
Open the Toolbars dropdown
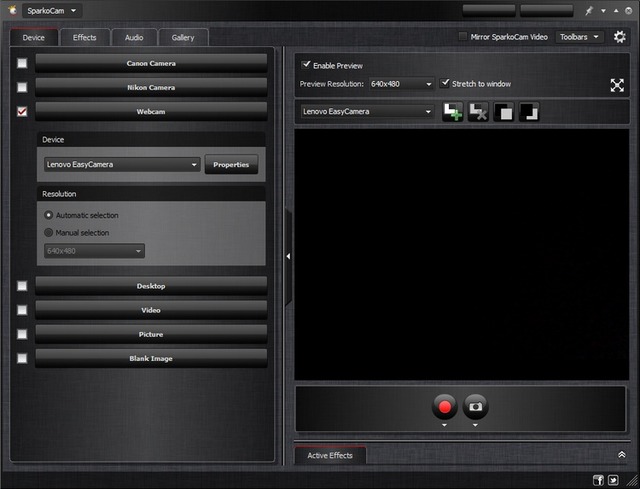pyautogui.click(x=580, y=37)
